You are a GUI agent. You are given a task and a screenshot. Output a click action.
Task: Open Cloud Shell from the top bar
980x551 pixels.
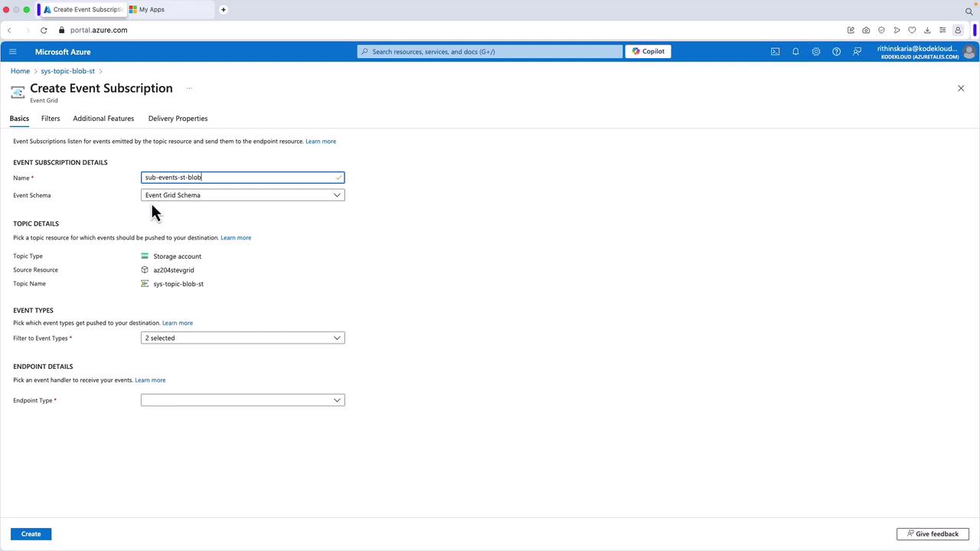point(775,52)
